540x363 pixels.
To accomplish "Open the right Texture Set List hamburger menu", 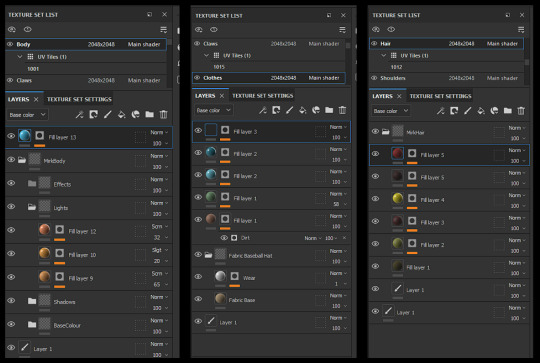I will click(521, 30).
